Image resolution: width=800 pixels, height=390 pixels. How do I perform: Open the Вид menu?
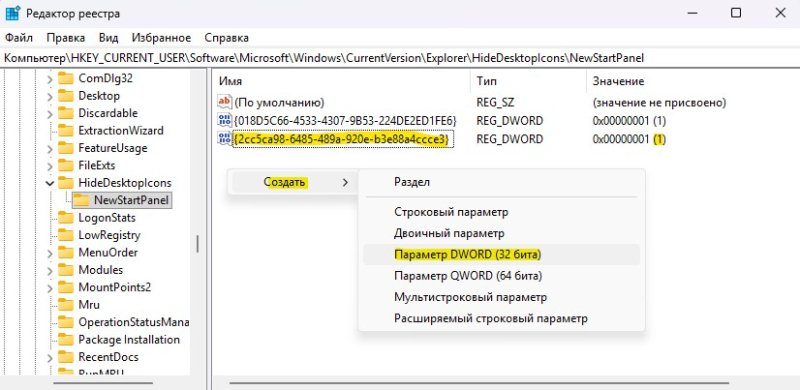tap(108, 38)
